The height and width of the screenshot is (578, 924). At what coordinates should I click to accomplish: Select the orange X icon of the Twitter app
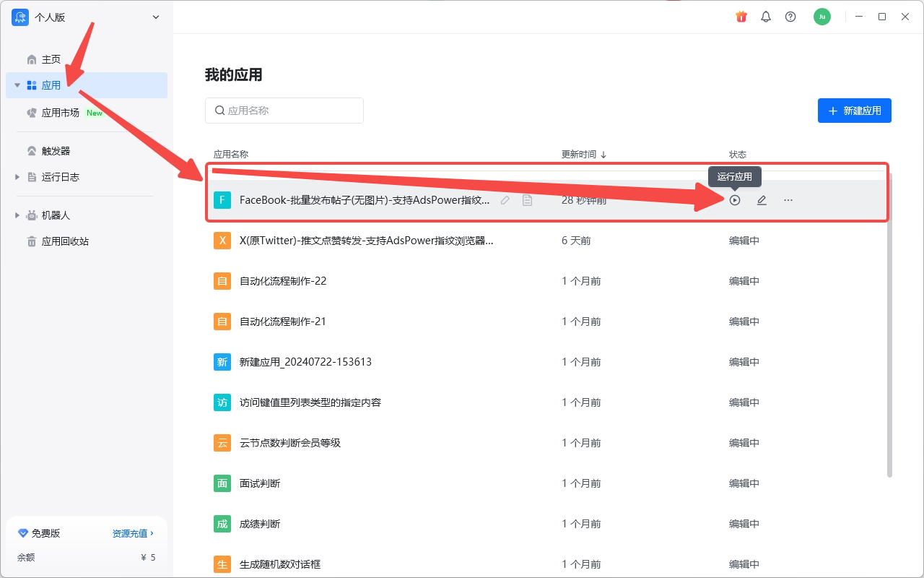click(x=222, y=241)
